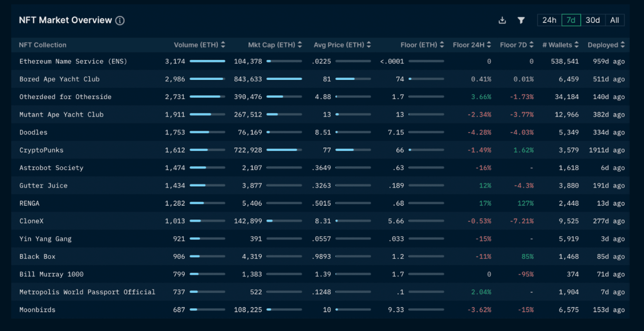The height and width of the screenshot is (331, 644).
Task: Open Doodles collection row
Action: coord(33,132)
